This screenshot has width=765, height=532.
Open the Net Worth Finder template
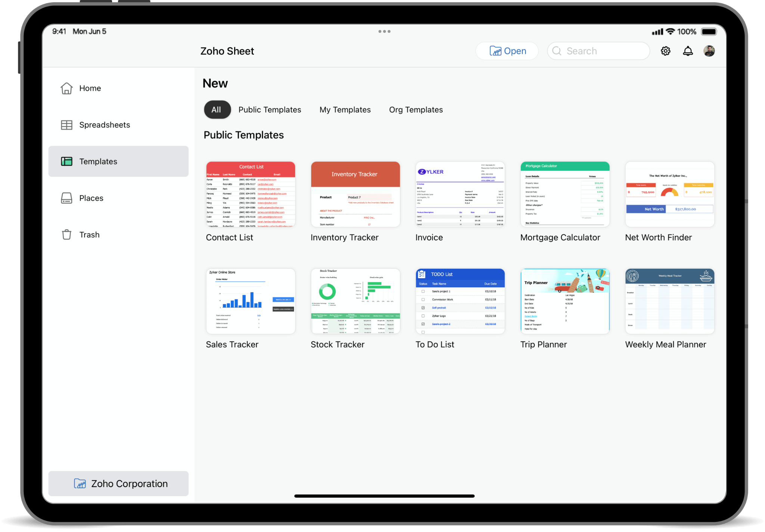[x=670, y=194]
